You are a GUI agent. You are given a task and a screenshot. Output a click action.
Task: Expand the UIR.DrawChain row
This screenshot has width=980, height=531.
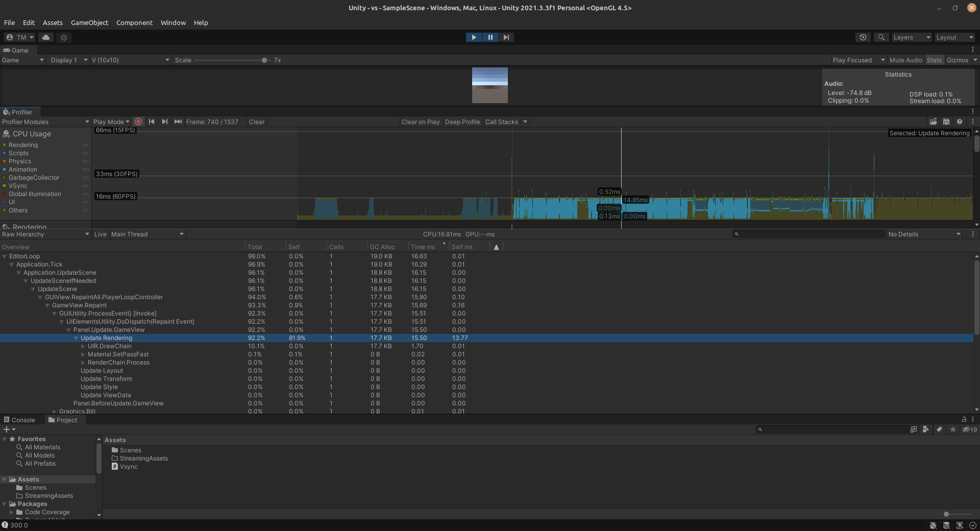click(x=83, y=346)
